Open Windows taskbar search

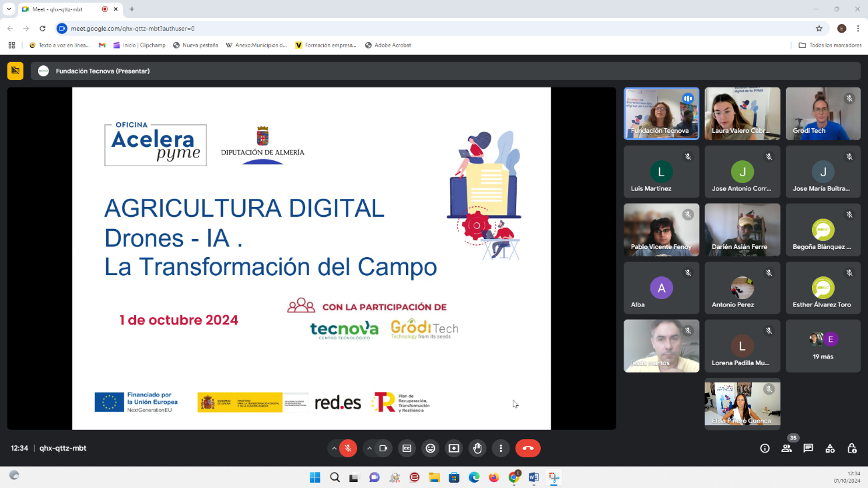coord(335,477)
